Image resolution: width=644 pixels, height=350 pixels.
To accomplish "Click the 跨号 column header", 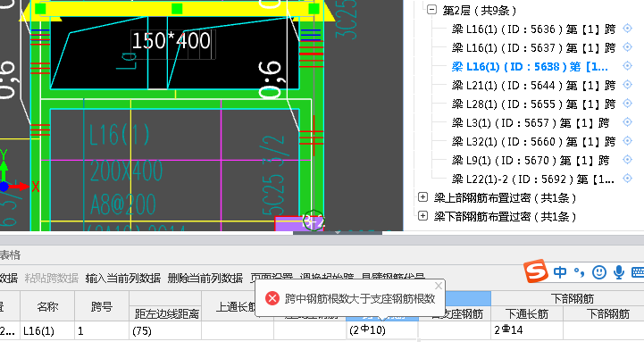I will click(x=102, y=306).
